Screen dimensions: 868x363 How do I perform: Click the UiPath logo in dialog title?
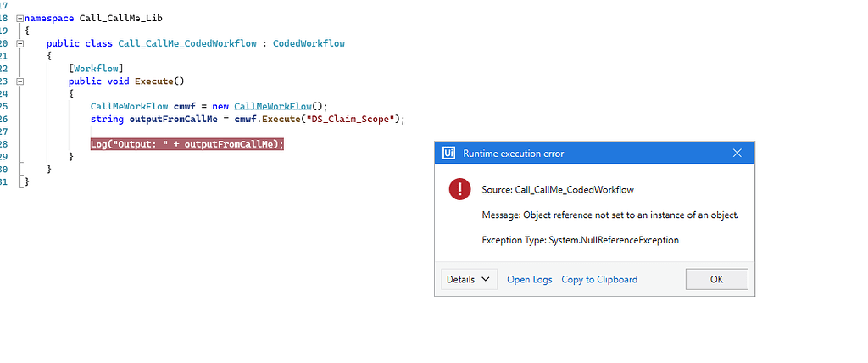click(x=449, y=154)
